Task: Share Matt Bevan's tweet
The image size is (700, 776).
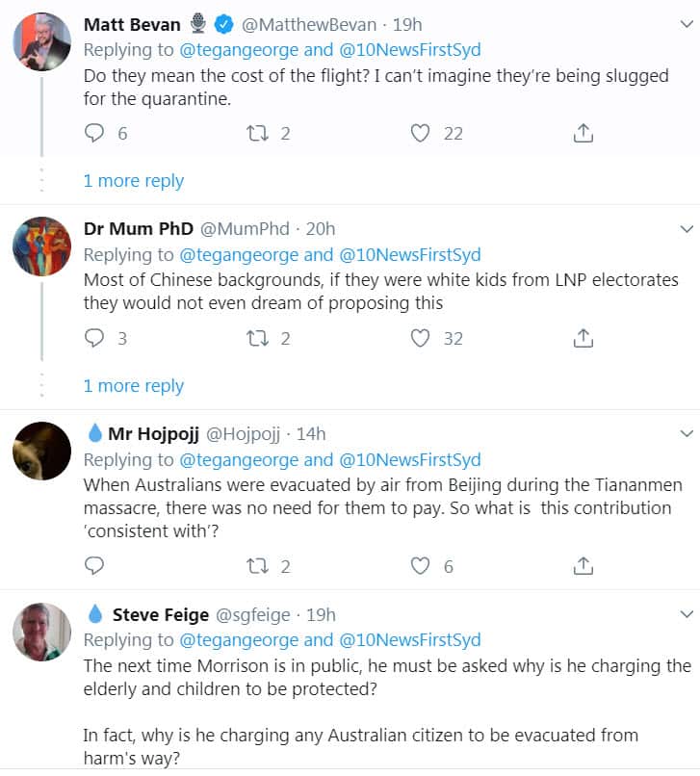Action: click(583, 134)
